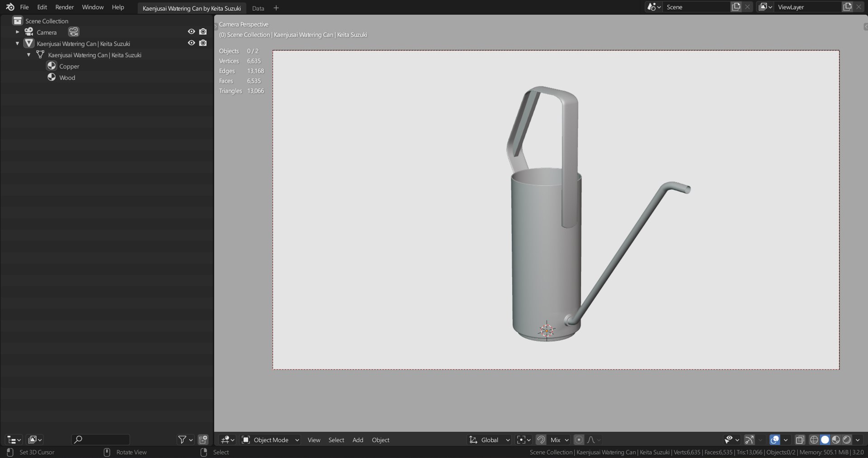Open the view layer browse dropdown
Viewport: 868px width, 458px height.
click(765, 7)
